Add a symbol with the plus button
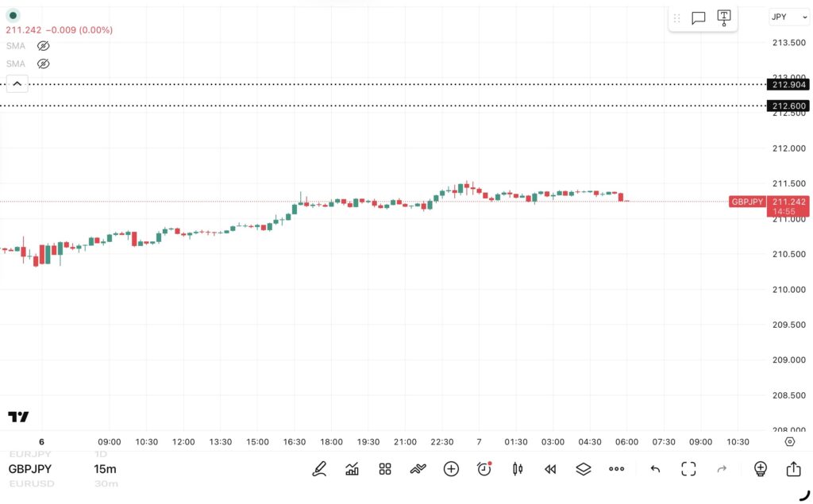This screenshot has width=813, height=504. tap(451, 469)
